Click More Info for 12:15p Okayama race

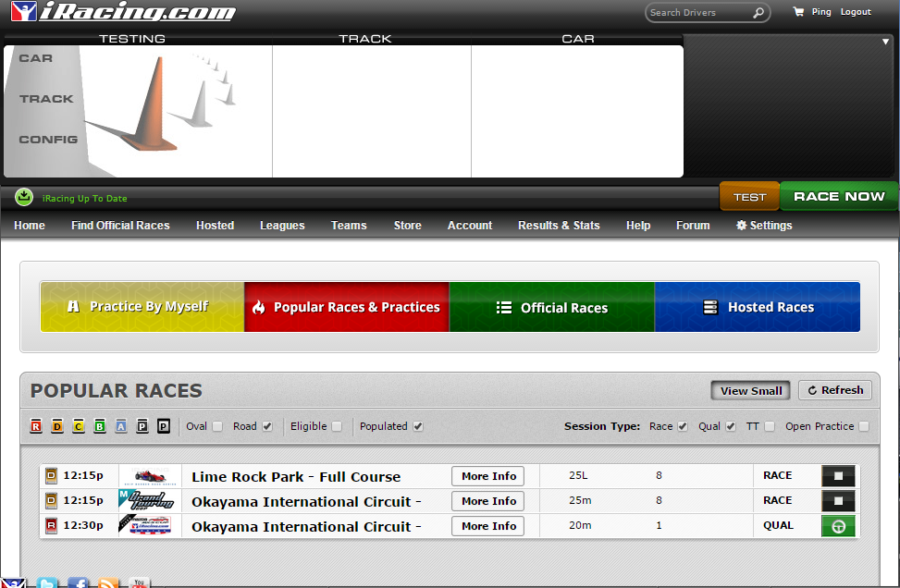pos(487,501)
